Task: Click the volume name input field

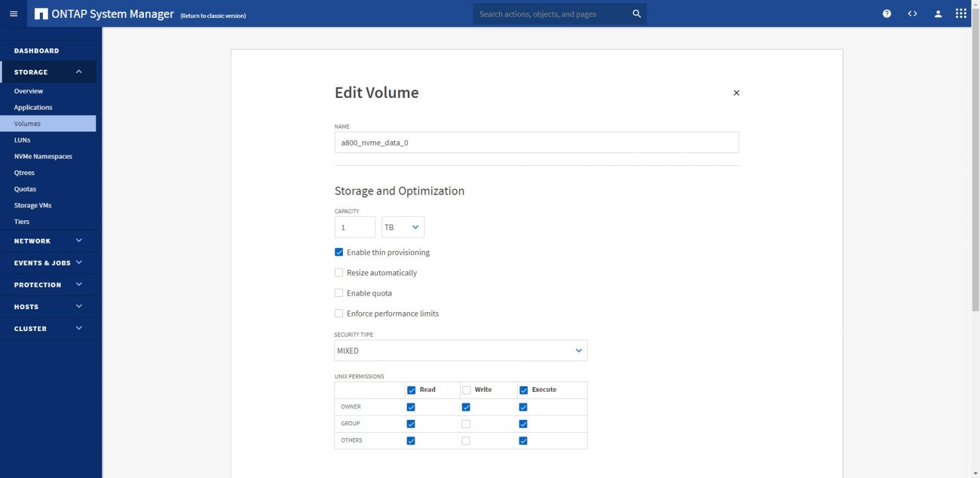Action: coord(536,143)
